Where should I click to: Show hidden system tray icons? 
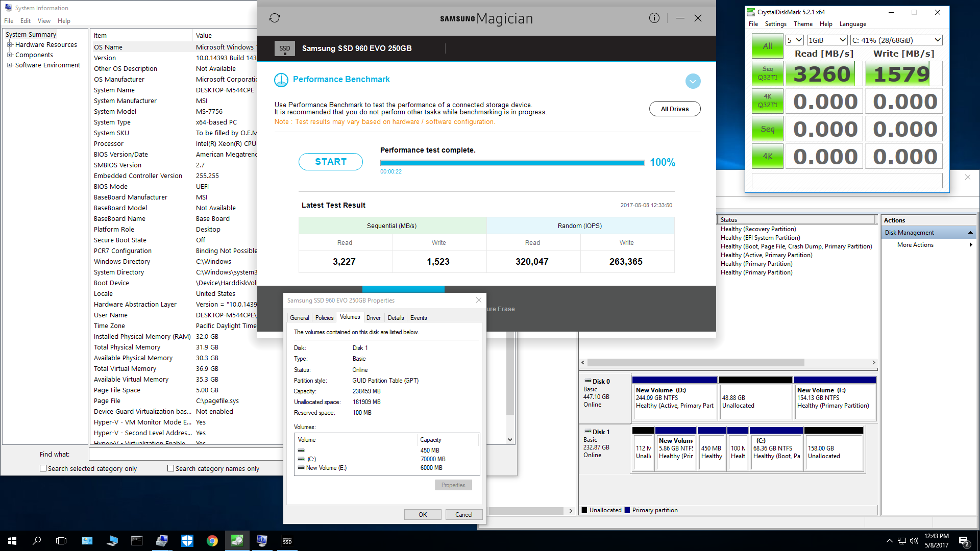point(890,541)
